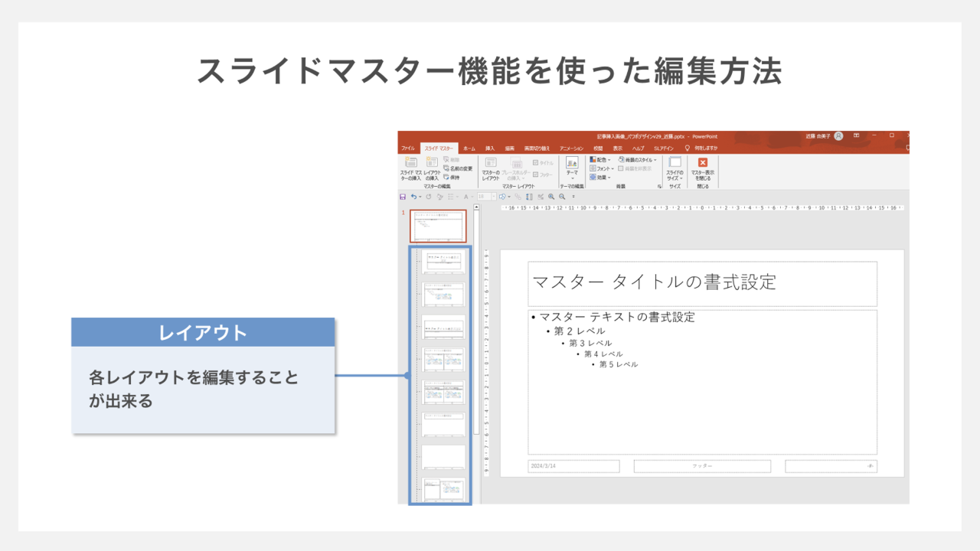Open the 配色 dropdown
Screen dimensions: 980x551
601,160
